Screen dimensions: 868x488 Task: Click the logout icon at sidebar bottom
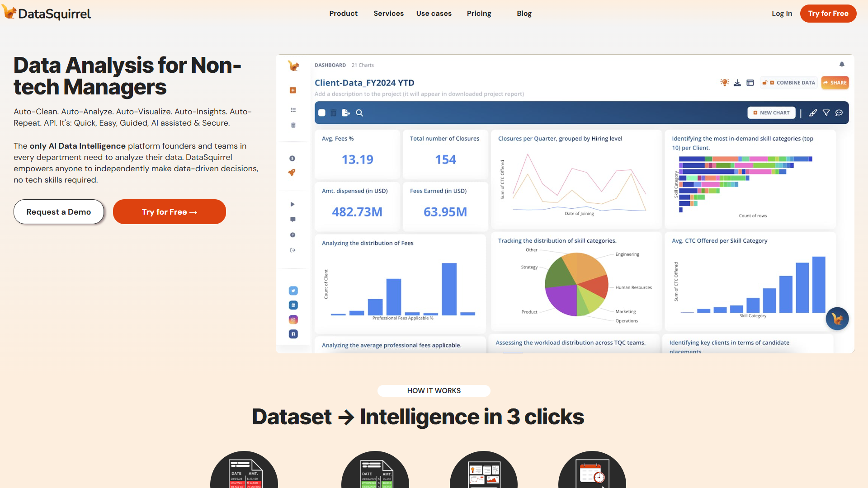[x=292, y=249]
